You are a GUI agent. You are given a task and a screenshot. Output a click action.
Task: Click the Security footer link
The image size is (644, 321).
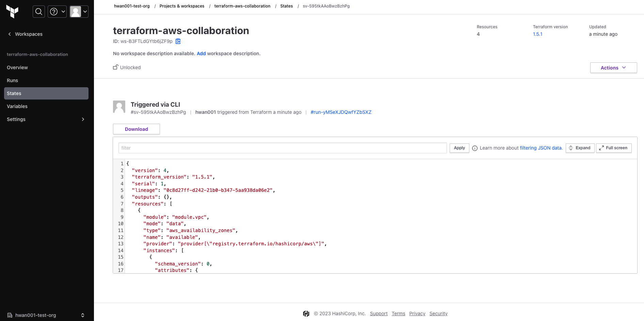(x=438, y=314)
